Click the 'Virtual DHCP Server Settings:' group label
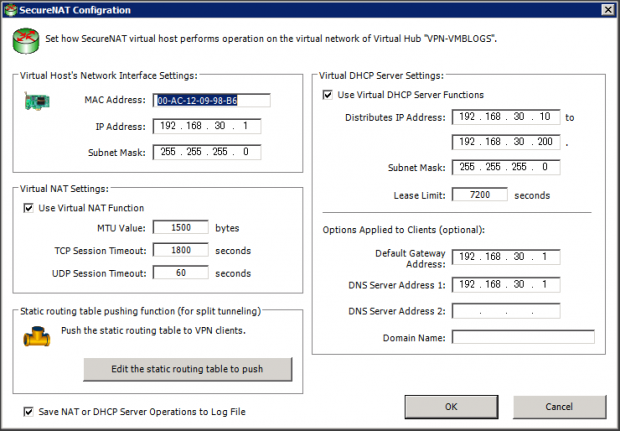This screenshot has width=620, height=431. click(x=382, y=76)
